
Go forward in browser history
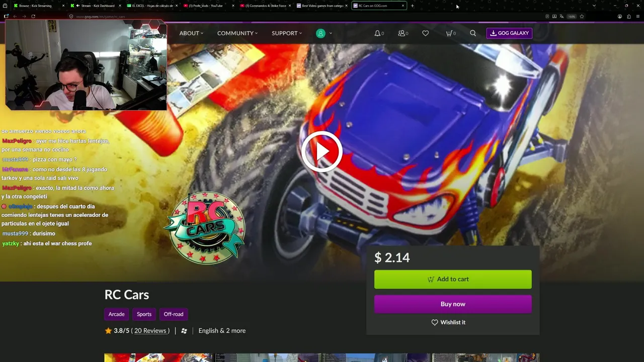[24, 16]
